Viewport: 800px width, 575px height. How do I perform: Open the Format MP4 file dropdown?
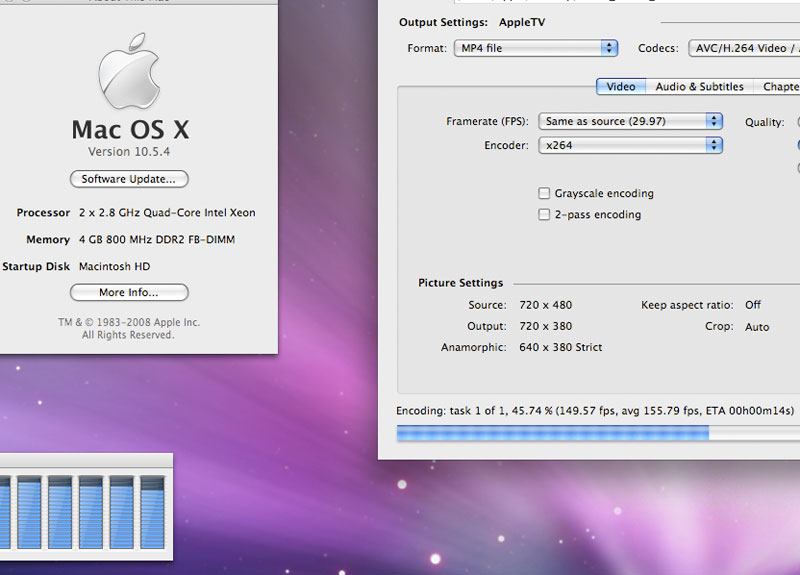tap(536, 48)
